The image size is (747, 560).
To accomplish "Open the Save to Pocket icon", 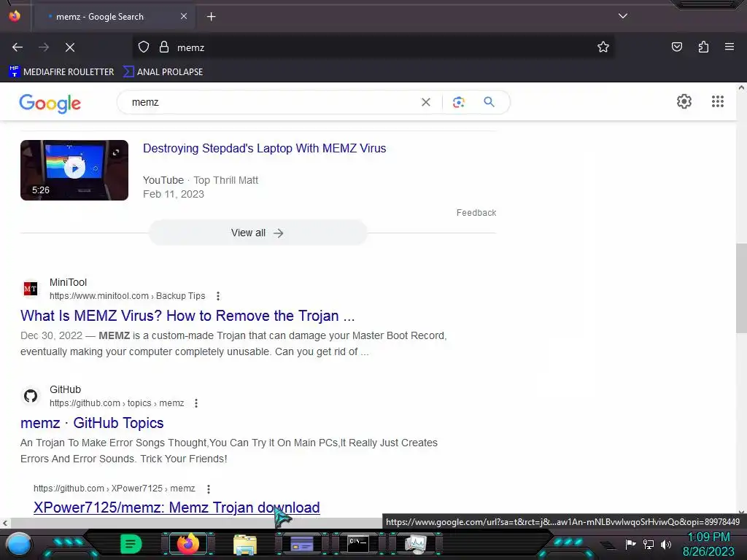I will (x=677, y=47).
